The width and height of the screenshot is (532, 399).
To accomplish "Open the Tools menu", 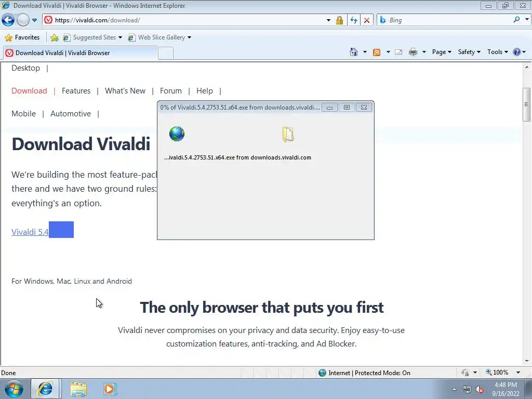I will (497, 52).
